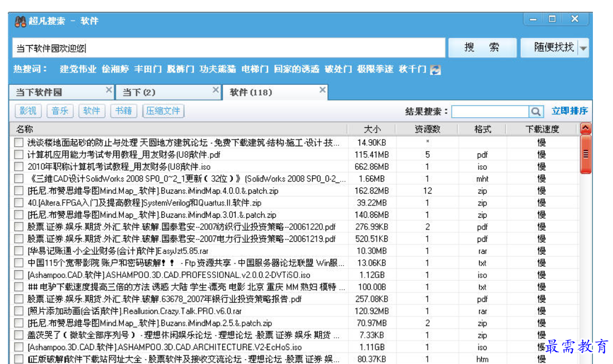
Task: Click the binoculars app icon in title bar
Action: click(x=20, y=21)
